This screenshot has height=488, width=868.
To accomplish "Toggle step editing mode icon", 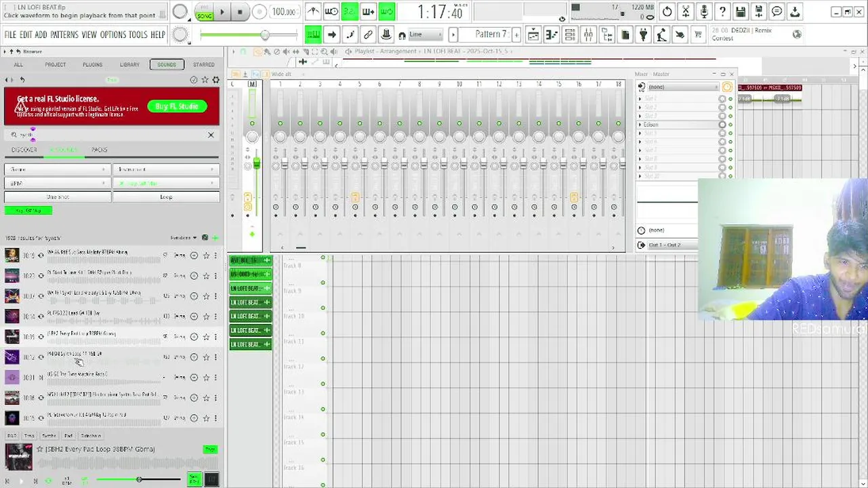I will [350, 35].
